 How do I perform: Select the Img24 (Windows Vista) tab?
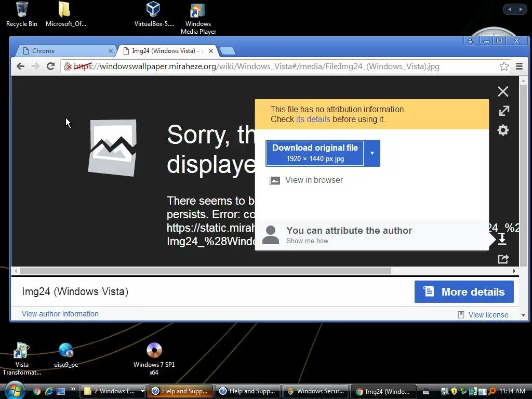point(166,51)
